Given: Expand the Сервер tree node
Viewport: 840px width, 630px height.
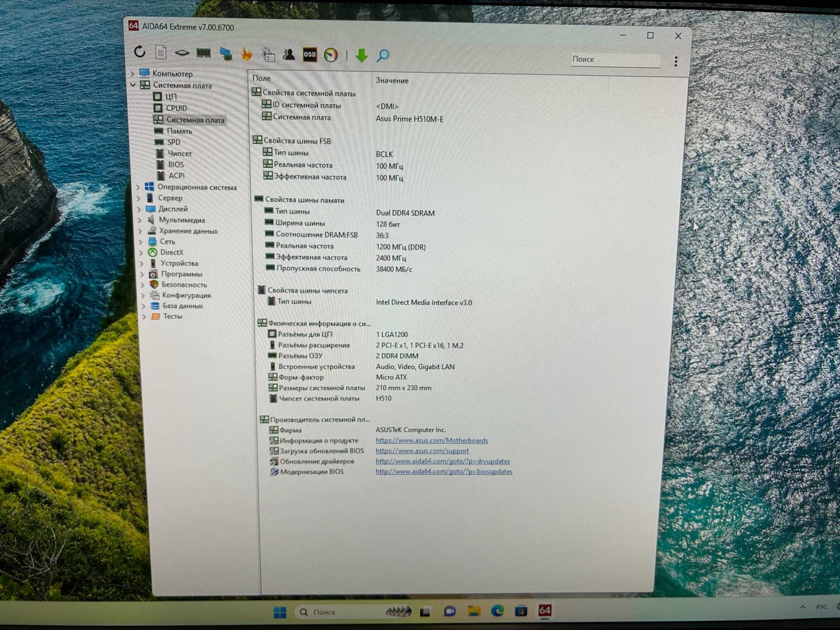Looking at the screenshot, I should click(x=139, y=198).
